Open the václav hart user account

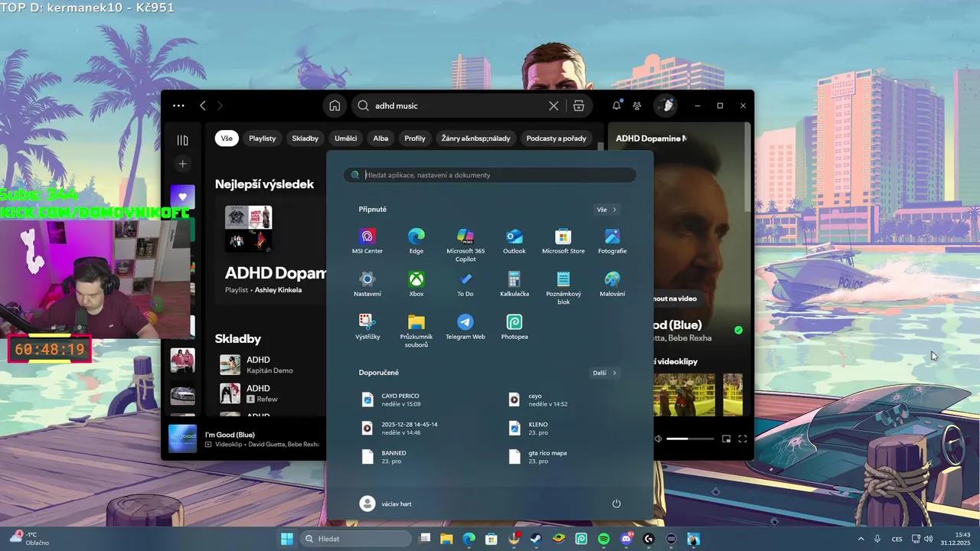click(386, 504)
